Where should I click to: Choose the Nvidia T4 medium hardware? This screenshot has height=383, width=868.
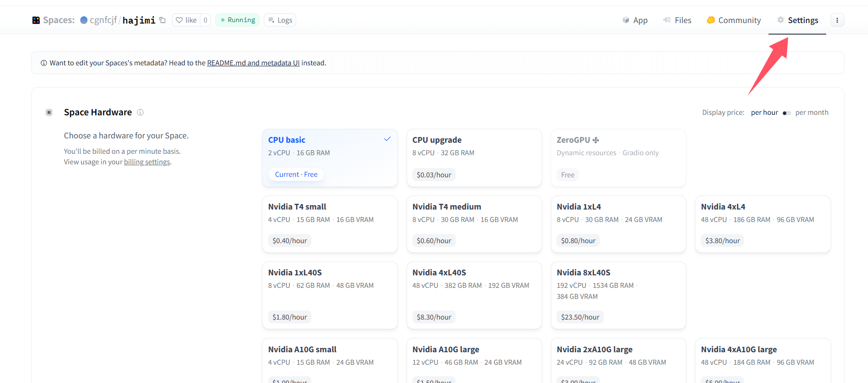point(474,224)
